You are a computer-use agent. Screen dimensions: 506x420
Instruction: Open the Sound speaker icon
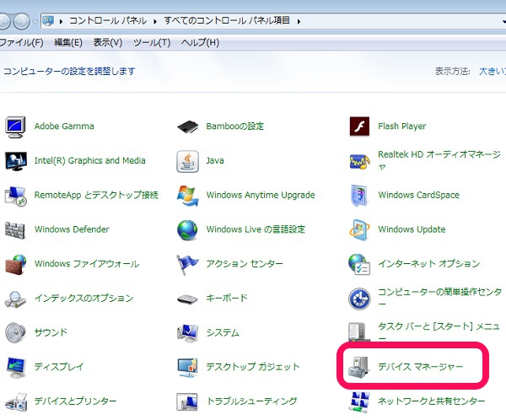[15, 332]
